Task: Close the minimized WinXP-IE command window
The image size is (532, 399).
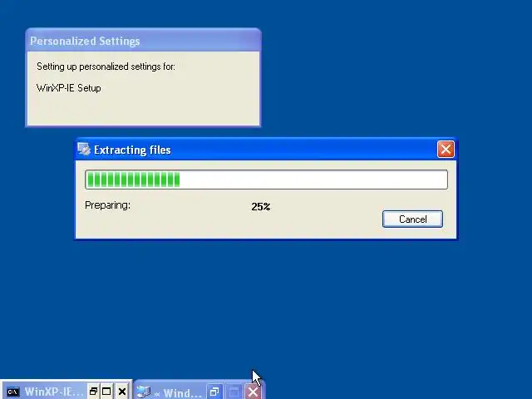Action: 122,392
